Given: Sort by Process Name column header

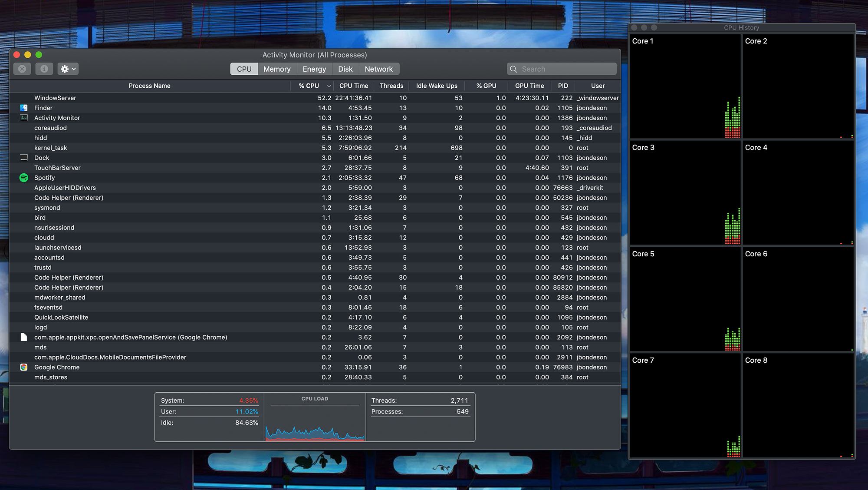Looking at the screenshot, I should [x=149, y=86].
